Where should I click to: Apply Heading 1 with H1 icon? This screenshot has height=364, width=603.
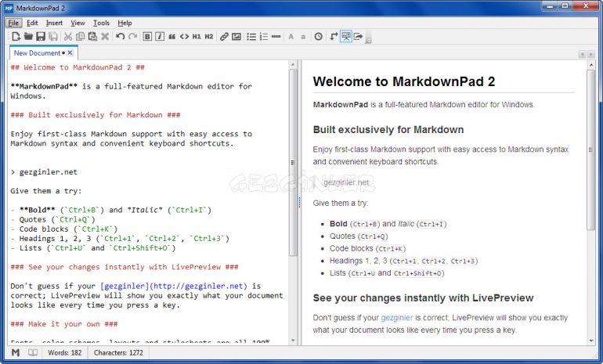tap(197, 37)
